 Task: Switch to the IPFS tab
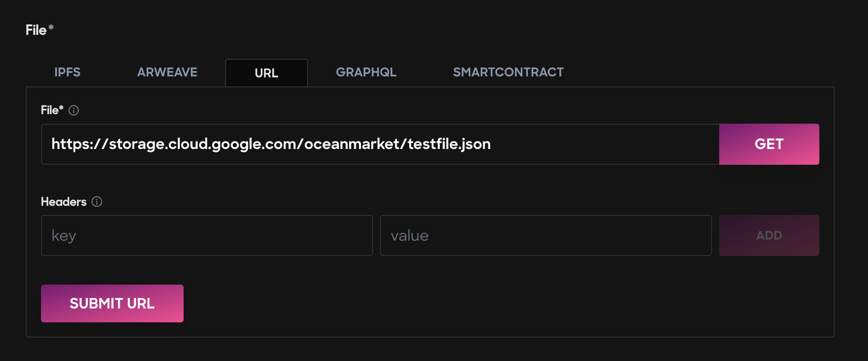pos(67,72)
